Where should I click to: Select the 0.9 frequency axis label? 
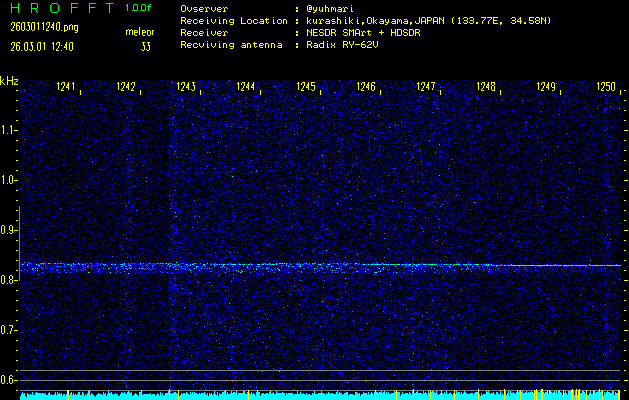[7, 230]
